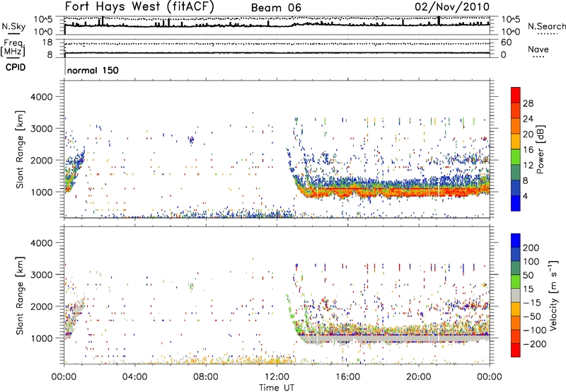The image size is (566, 392).
Task: Click the gray -15 to 15 velocity swatch
Action: click(x=516, y=296)
